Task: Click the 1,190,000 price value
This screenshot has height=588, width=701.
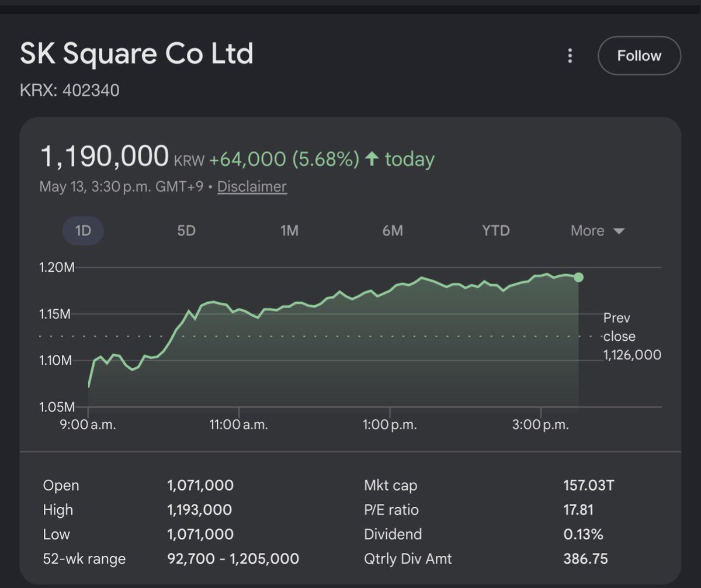Action: (x=105, y=157)
